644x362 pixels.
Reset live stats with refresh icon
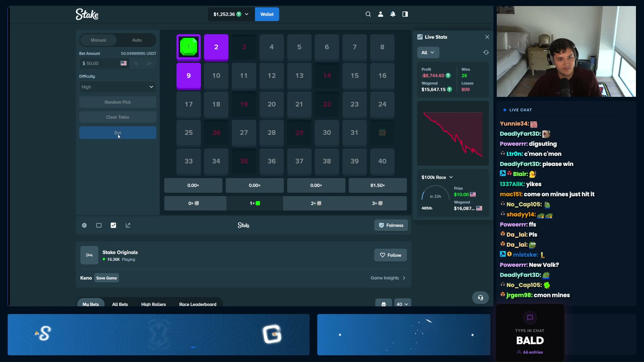click(486, 53)
